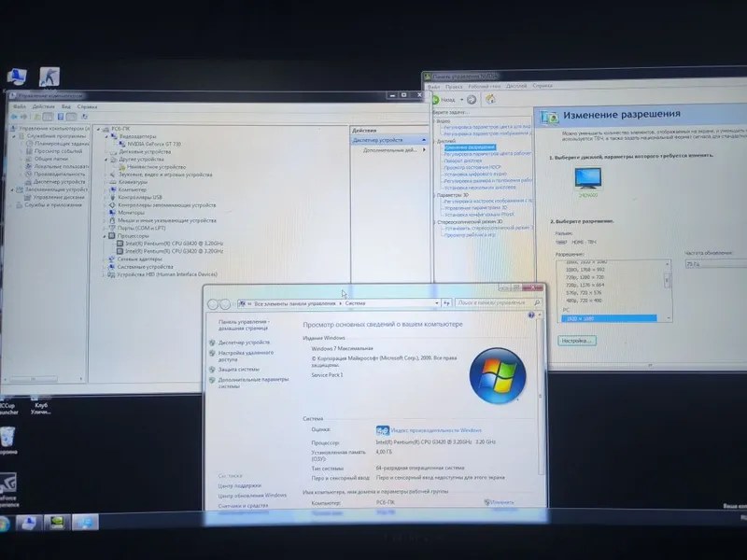The image size is (747, 560).
Task: Click Back round button in System window
Action: tap(213, 304)
